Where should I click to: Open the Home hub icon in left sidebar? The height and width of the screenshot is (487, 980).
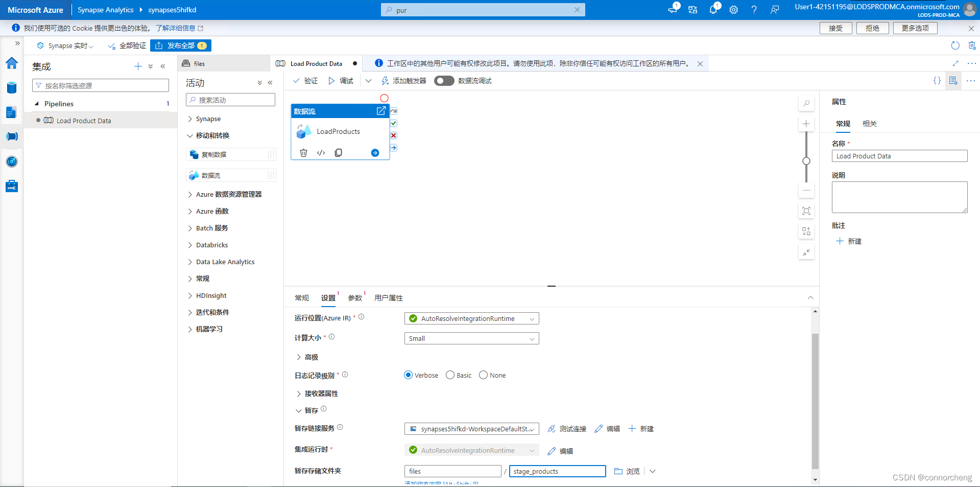click(x=12, y=63)
